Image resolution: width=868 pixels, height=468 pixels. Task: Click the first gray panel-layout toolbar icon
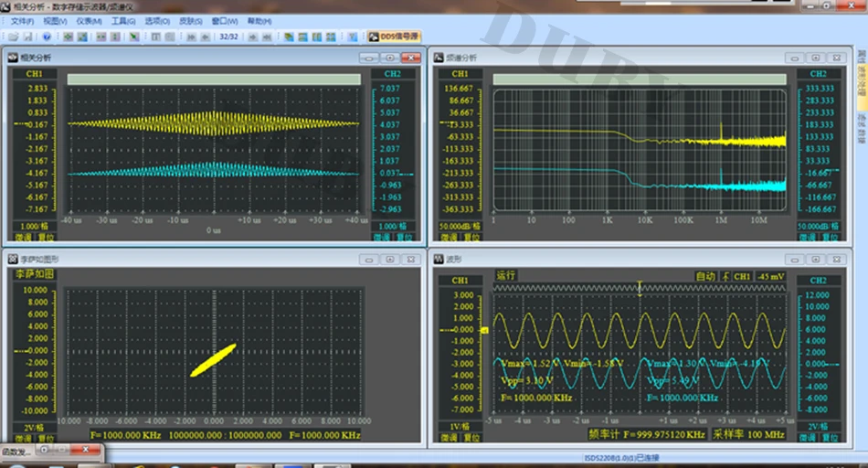coord(156,37)
